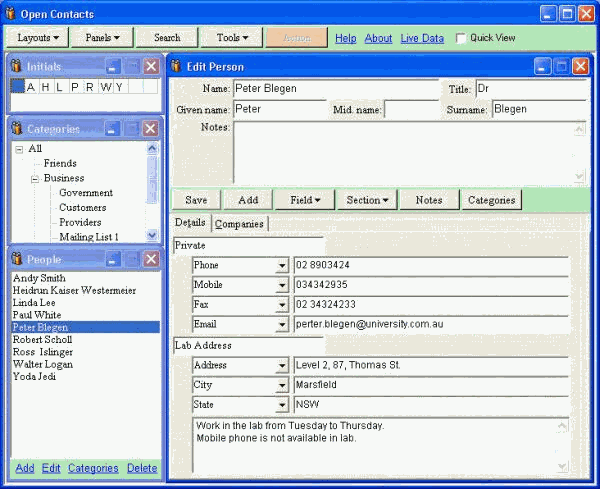The height and width of the screenshot is (489, 600).
Task: Minimize the Categories panel
Action: [x=113, y=129]
